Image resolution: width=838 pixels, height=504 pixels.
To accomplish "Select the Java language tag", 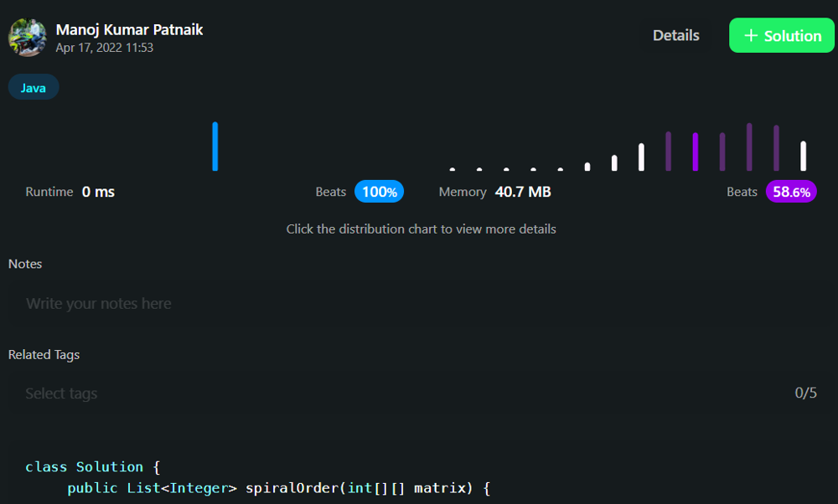I will (x=34, y=87).
